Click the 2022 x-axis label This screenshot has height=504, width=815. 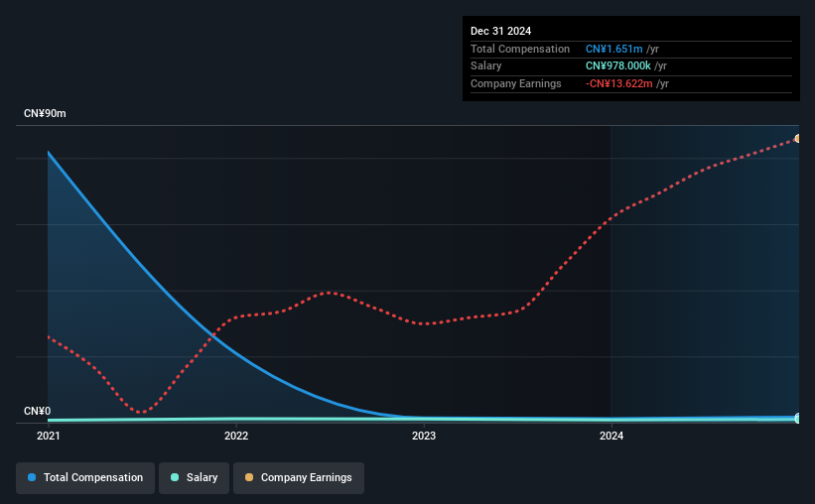coord(236,436)
